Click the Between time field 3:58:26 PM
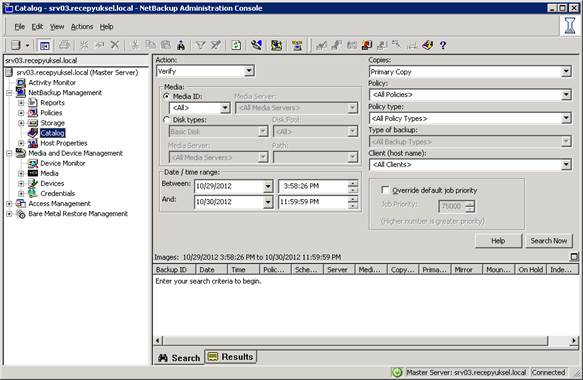 (318, 186)
